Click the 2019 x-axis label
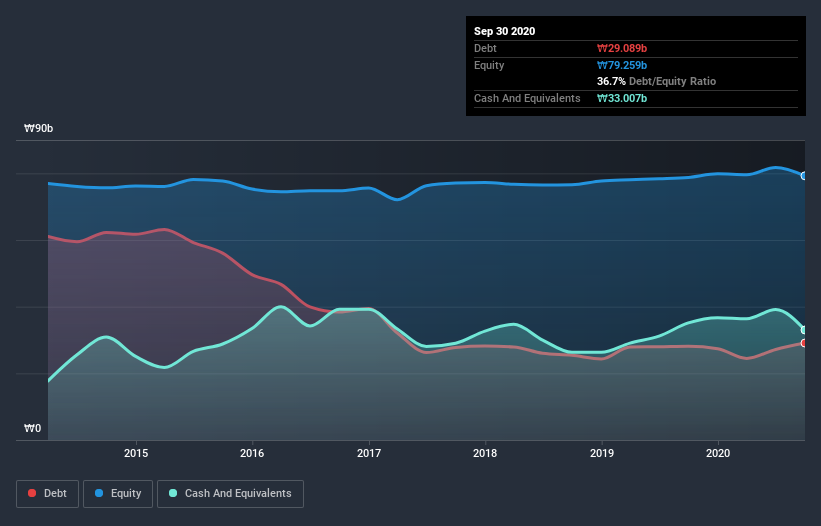Image resolution: width=821 pixels, height=526 pixels. [x=602, y=453]
